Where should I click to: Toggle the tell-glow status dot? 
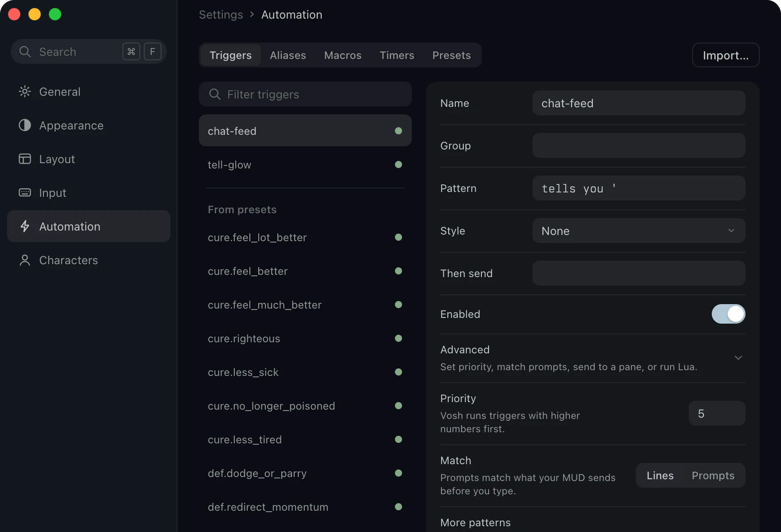(398, 164)
